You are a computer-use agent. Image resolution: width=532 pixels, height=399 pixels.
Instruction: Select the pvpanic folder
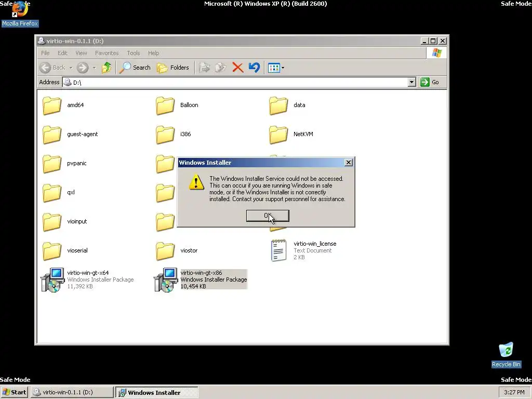point(64,164)
